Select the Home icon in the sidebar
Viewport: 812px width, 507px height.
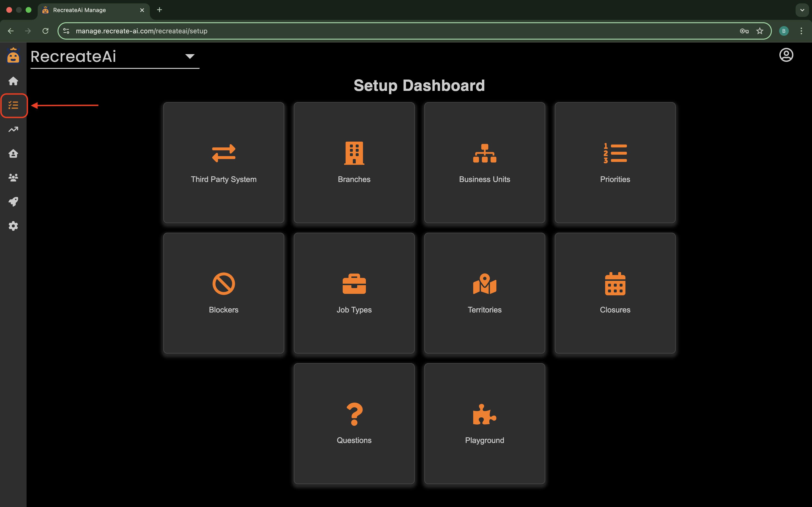tap(13, 81)
